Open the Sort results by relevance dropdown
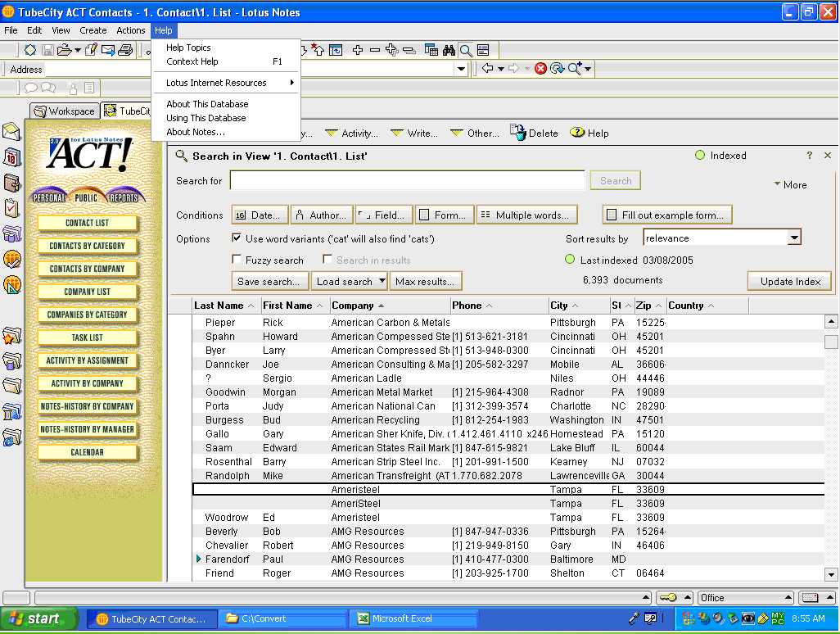Image resolution: width=840 pixels, height=634 pixels. [x=794, y=238]
